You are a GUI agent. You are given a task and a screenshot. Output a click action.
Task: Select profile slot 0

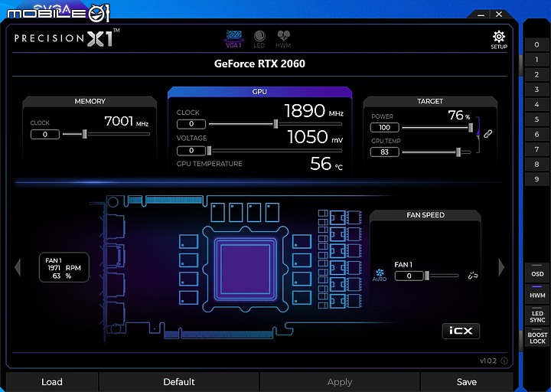point(536,44)
